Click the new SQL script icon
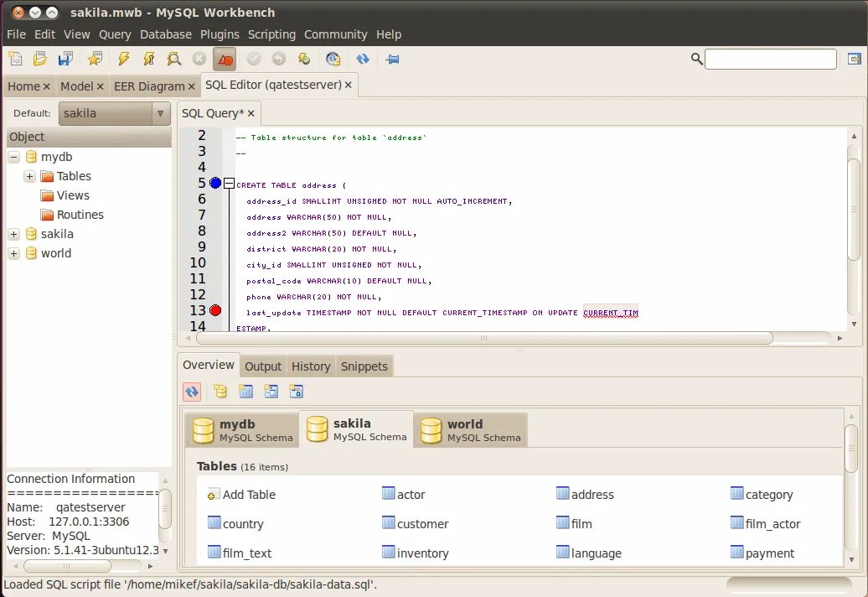The image size is (868, 597). click(x=15, y=59)
